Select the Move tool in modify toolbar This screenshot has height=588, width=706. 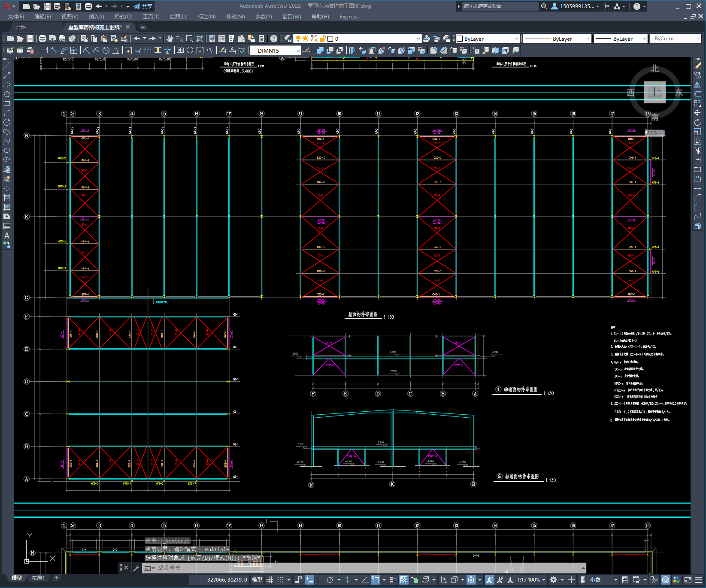pyautogui.click(x=697, y=113)
